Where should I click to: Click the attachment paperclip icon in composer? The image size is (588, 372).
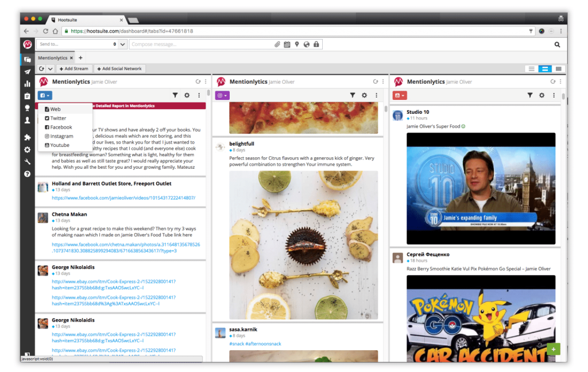277,44
